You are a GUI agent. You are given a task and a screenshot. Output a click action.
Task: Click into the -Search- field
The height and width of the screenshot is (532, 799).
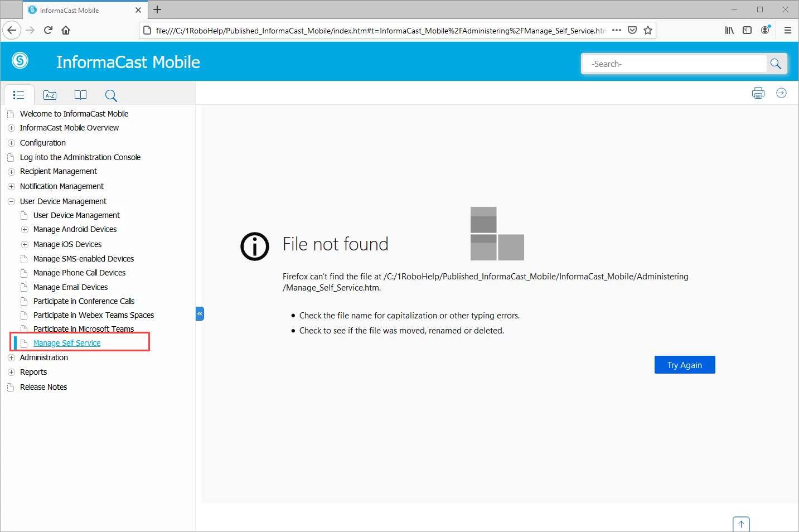675,64
